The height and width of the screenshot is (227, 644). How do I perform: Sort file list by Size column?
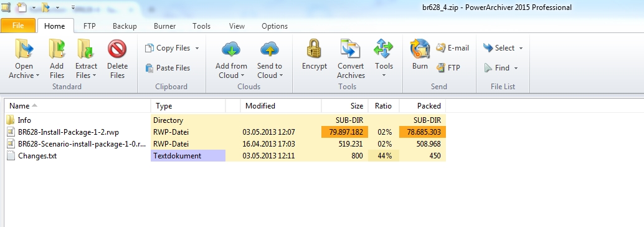[x=344, y=106]
